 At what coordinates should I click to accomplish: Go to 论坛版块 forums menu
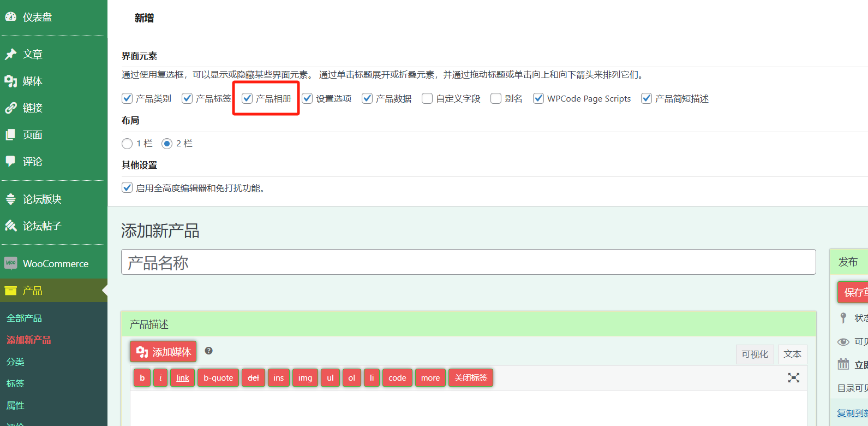point(41,199)
